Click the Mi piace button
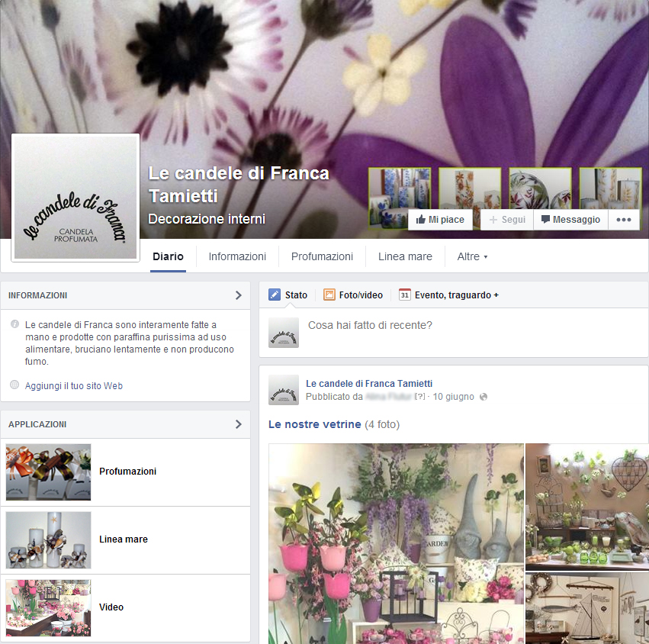The width and height of the screenshot is (649, 644). pyautogui.click(x=440, y=220)
